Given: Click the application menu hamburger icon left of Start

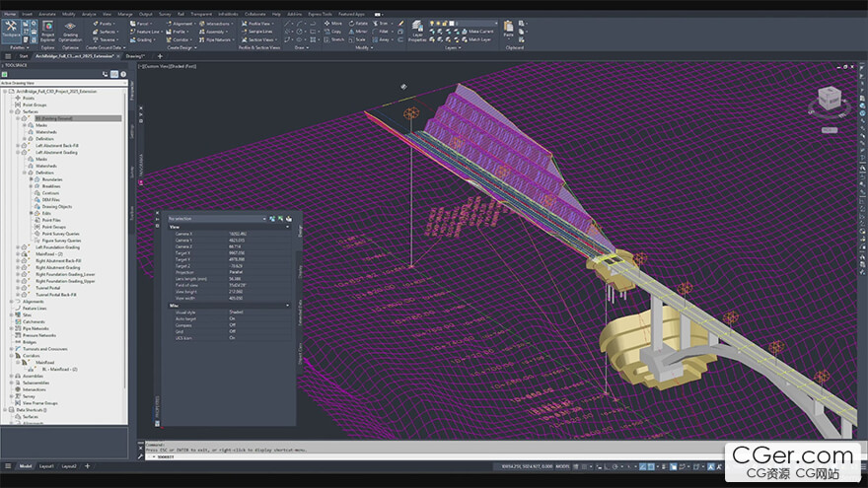Looking at the screenshot, I should 8,56.
